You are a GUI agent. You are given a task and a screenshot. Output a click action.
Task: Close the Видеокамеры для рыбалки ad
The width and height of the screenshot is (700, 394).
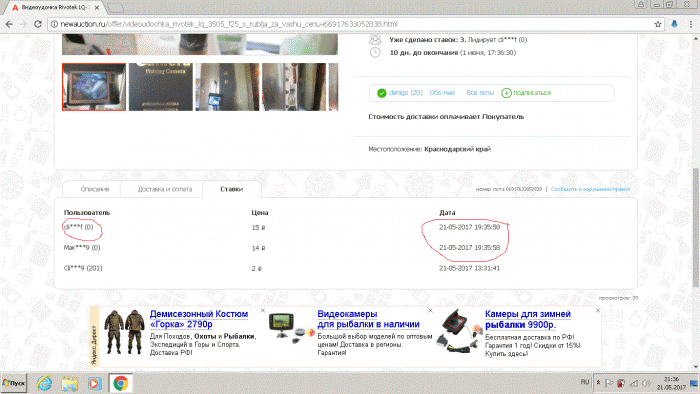coord(430,311)
